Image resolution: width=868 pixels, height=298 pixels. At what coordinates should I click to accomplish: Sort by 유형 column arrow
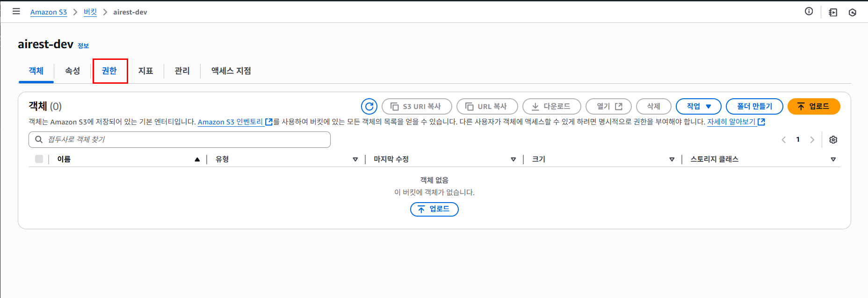click(355, 160)
